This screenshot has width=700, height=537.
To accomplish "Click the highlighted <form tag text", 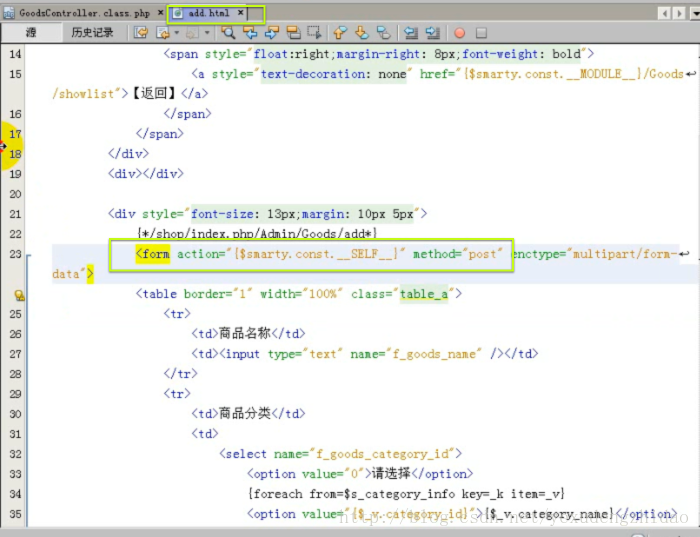I will coord(153,254).
